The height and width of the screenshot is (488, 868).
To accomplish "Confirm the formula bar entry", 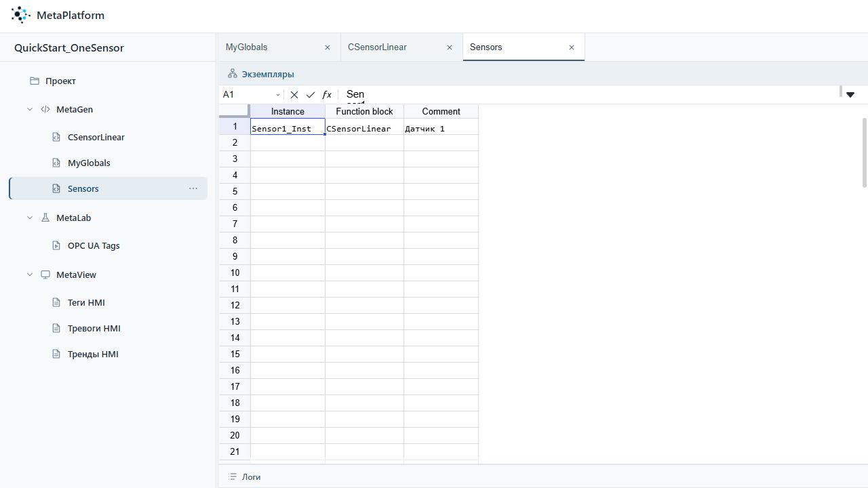I will click(311, 95).
